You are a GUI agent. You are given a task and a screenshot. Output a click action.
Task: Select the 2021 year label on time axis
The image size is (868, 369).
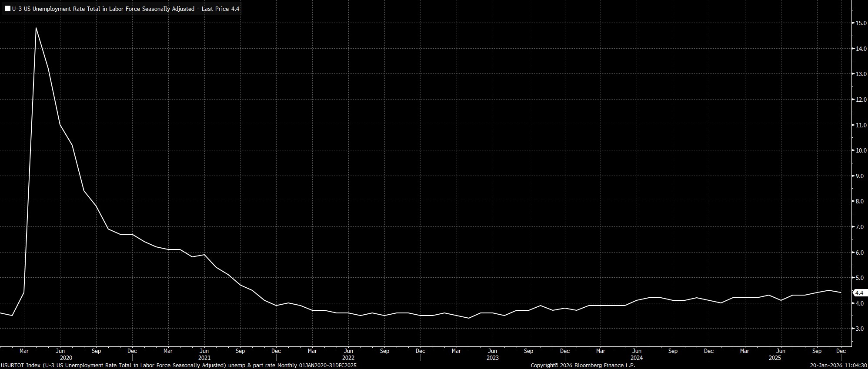(204, 358)
